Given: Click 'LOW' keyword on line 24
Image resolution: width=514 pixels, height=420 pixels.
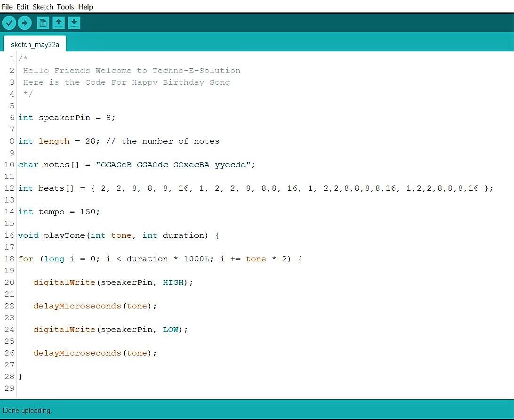Looking at the screenshot, I should [x=170, y=330].
